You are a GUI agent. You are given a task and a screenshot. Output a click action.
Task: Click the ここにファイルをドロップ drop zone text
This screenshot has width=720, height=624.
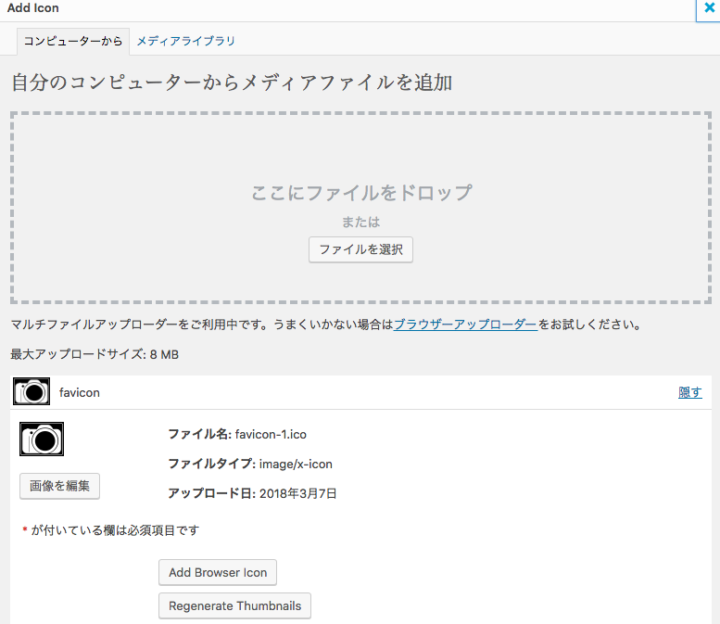coord(361,192)
